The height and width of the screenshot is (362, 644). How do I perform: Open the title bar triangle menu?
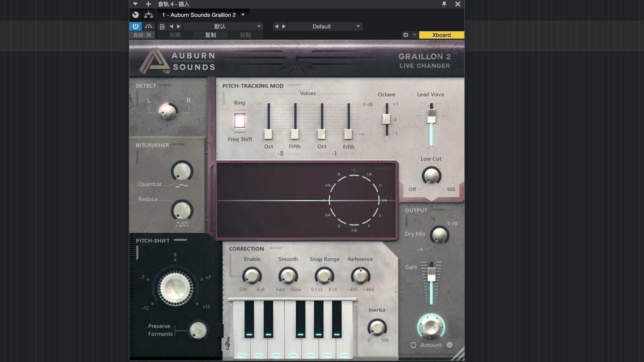point(135,4)
